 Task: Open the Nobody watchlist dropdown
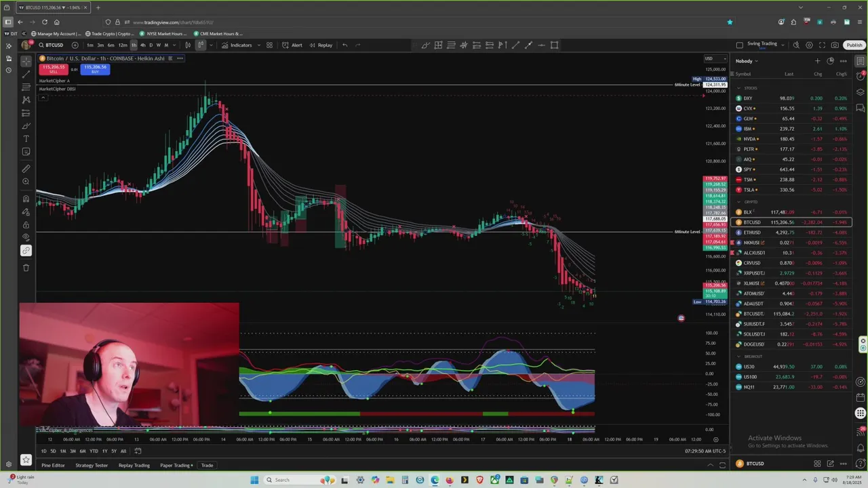point(747,61)
